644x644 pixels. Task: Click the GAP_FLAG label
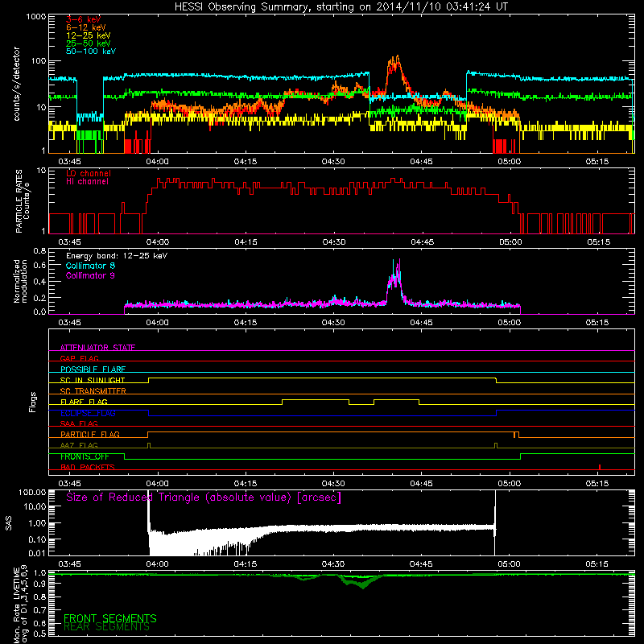[79, 358]
